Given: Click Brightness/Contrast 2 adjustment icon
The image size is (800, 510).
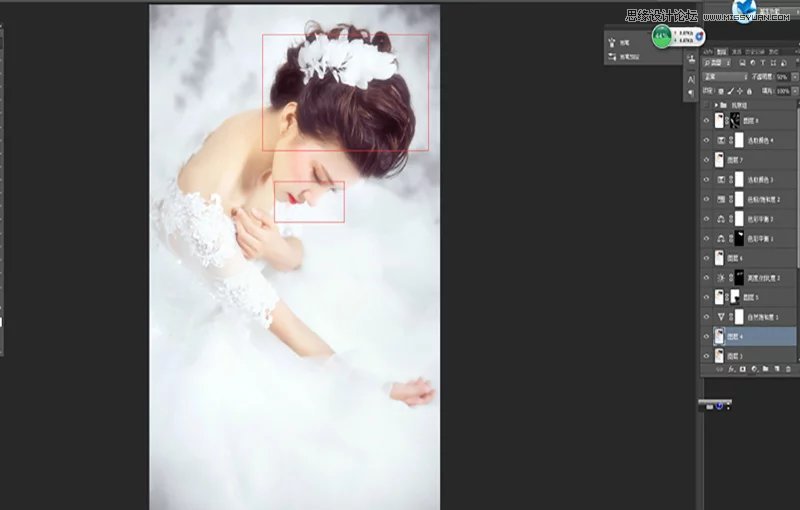Looking at the screenshot, I should point(721,278).
